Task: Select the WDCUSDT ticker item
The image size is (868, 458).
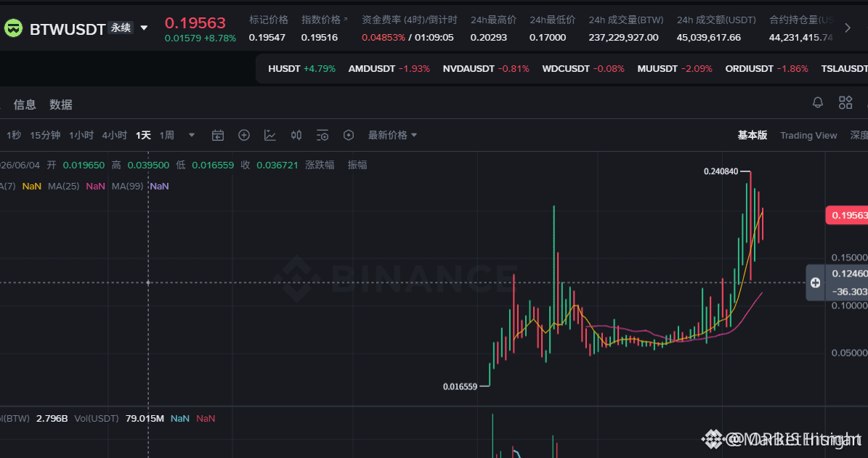Action: pos(583,68)
